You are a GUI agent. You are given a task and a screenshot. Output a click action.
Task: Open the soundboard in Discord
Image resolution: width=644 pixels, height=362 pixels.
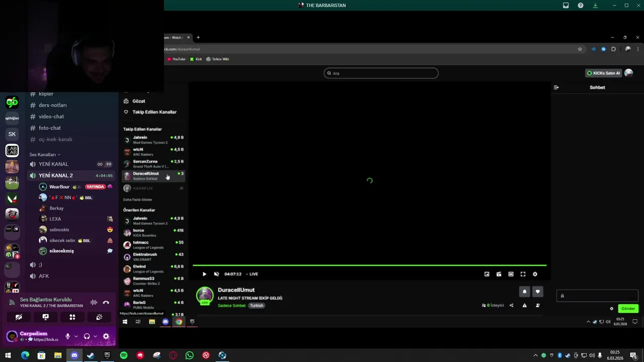click(99, 317)
